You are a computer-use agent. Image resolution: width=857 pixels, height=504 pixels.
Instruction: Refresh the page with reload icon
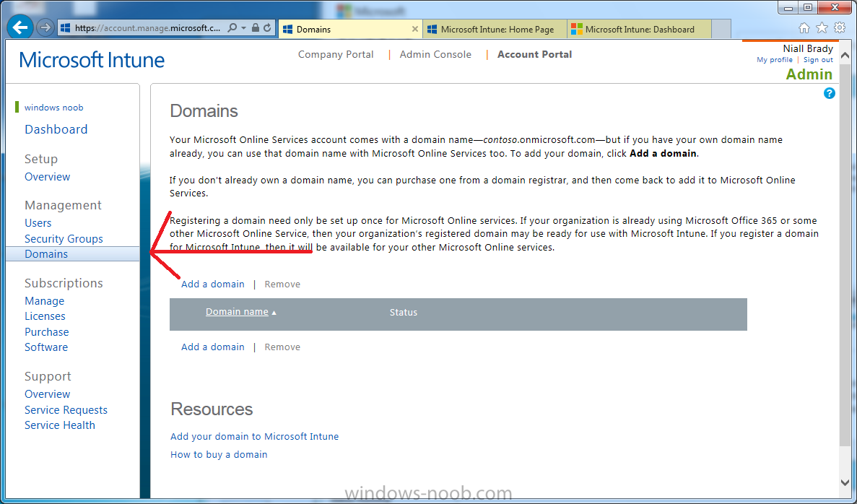(x=267, y=28)
